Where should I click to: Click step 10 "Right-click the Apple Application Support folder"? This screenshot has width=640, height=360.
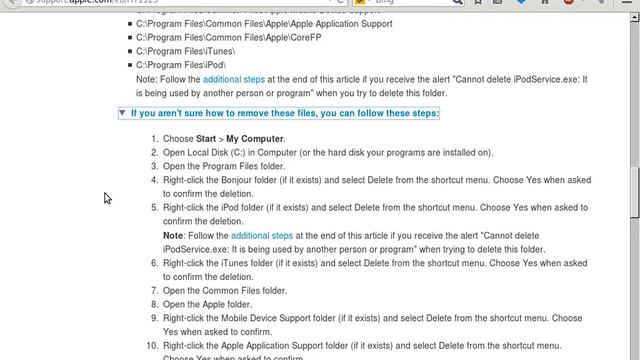coord(362,351)
